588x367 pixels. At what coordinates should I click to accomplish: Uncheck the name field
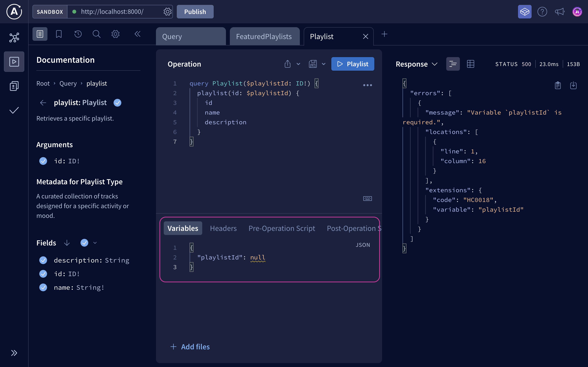point(43,287)
